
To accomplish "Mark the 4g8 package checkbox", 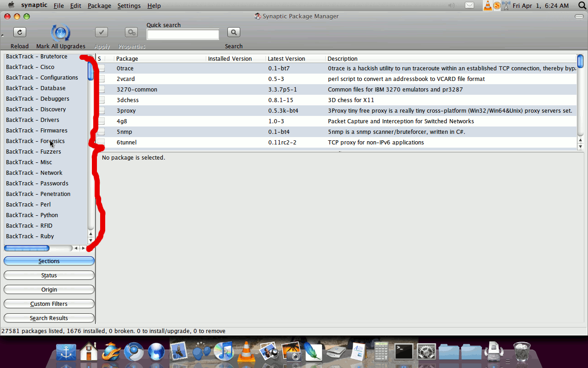I will click(101, 121).
